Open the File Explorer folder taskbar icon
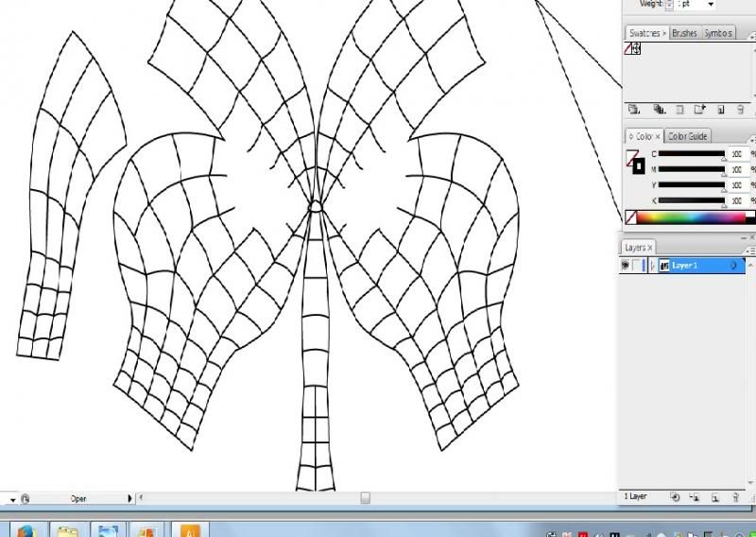The image size is (756, 537). [x=67, y=530]
